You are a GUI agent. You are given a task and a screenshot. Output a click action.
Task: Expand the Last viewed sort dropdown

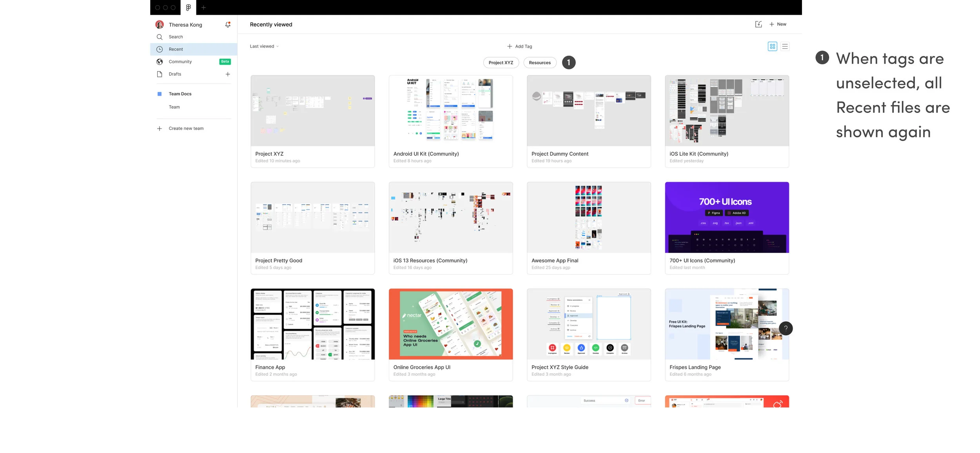[x=264, y=46]
